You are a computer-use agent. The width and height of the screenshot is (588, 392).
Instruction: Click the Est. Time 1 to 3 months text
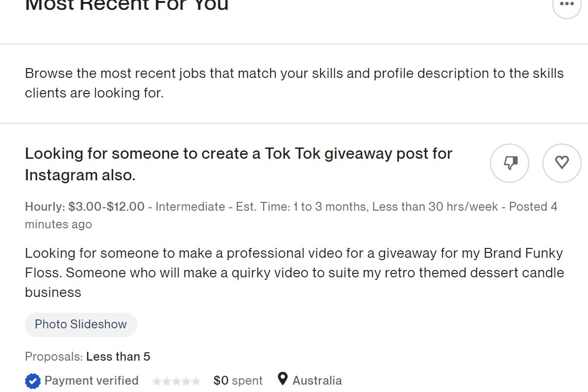tap(301, 207)
